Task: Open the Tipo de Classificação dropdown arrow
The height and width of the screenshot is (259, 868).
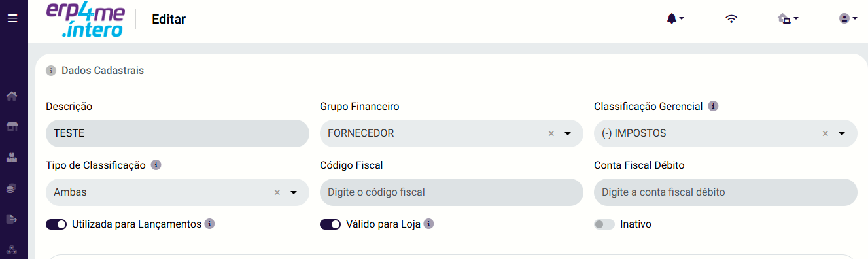Action: (x=294, y=192)
